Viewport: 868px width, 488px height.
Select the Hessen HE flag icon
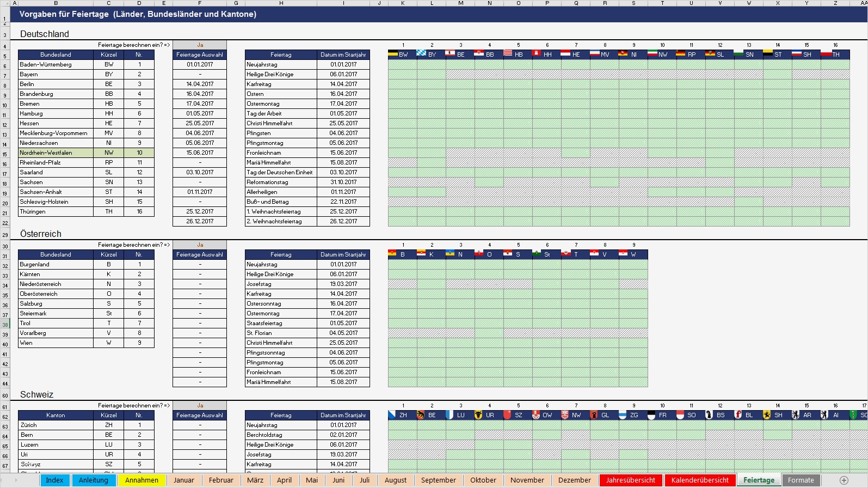pos(565,53)
